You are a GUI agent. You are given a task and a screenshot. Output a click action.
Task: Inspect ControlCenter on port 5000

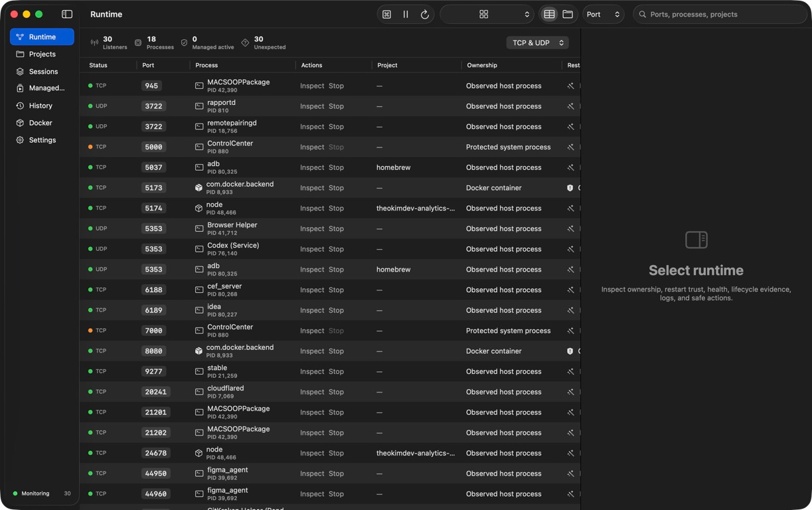tap(312, 147)
